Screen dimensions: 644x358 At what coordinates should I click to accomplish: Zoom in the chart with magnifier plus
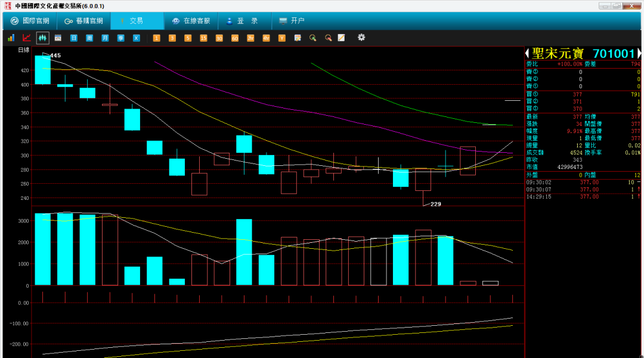313,38
